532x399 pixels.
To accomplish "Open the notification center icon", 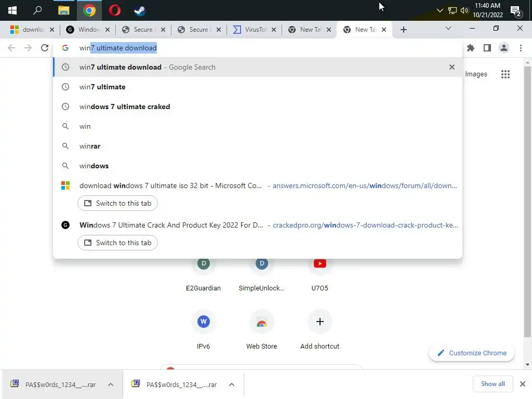I will (x=516, y=11).
